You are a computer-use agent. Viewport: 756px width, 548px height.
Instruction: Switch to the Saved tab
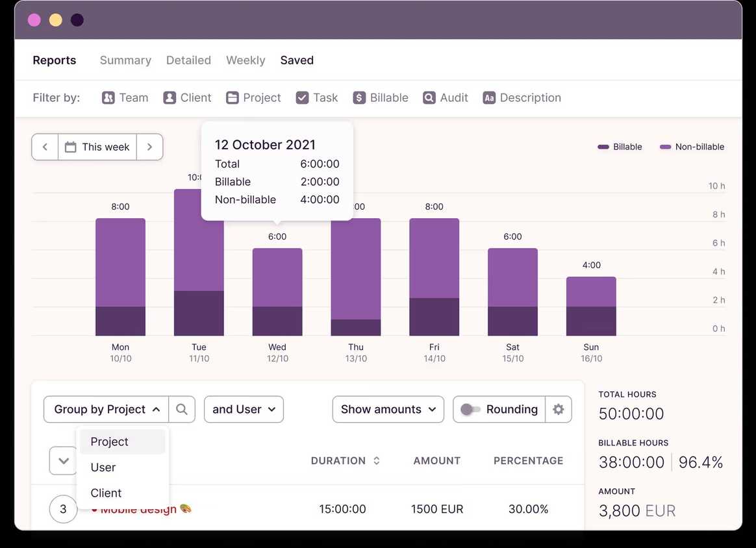tap(297, 60)
